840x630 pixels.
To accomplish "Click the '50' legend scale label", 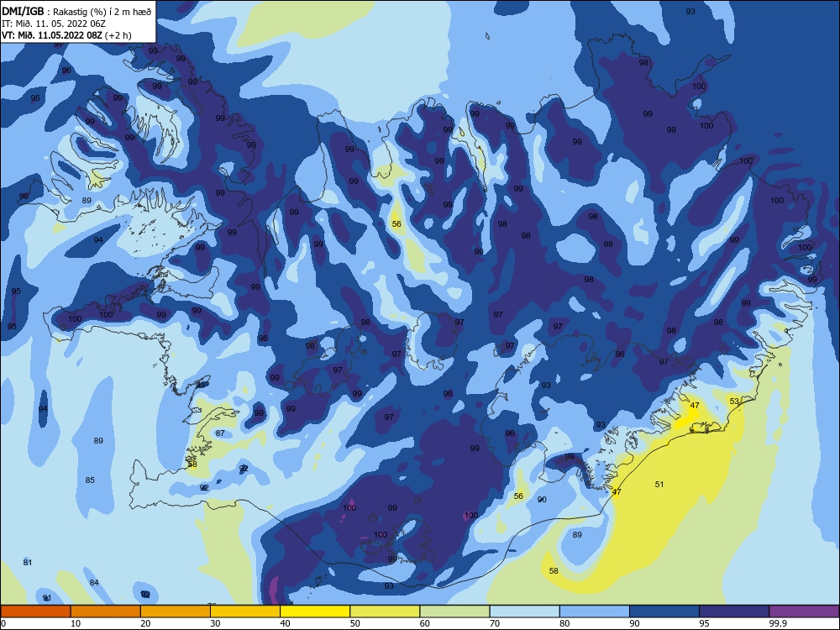I will point(355,623).
